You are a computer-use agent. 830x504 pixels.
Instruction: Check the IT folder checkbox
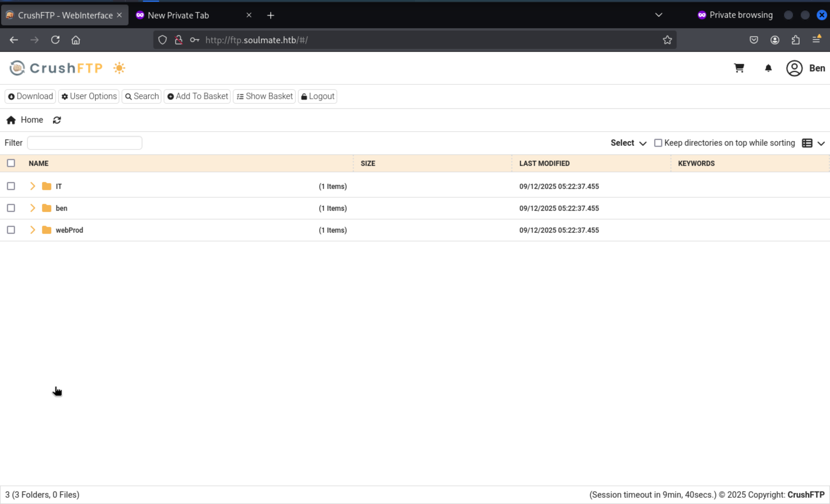click(x=11, y=186)
